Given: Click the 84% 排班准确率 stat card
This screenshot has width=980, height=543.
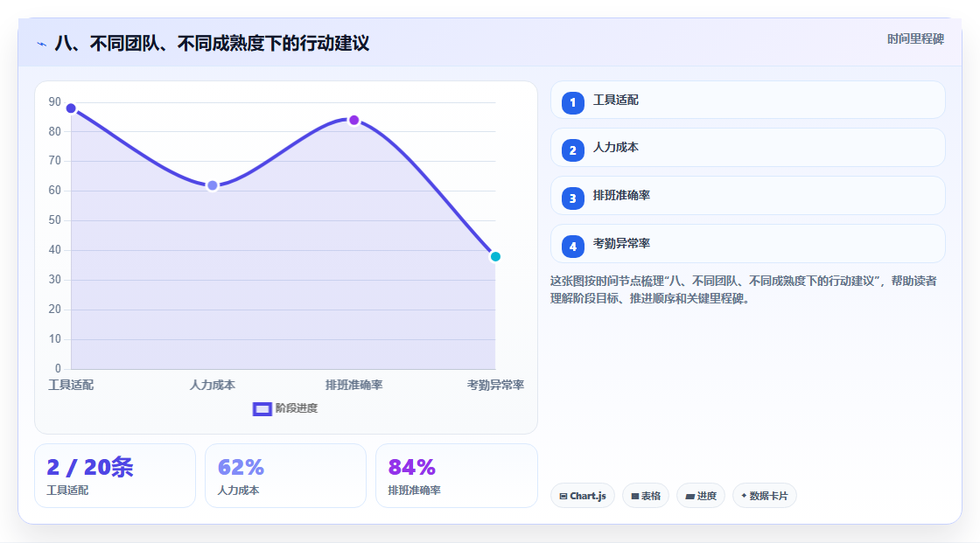Looking at the screenshot, I should pyautogui.click(x=456, y=477).
